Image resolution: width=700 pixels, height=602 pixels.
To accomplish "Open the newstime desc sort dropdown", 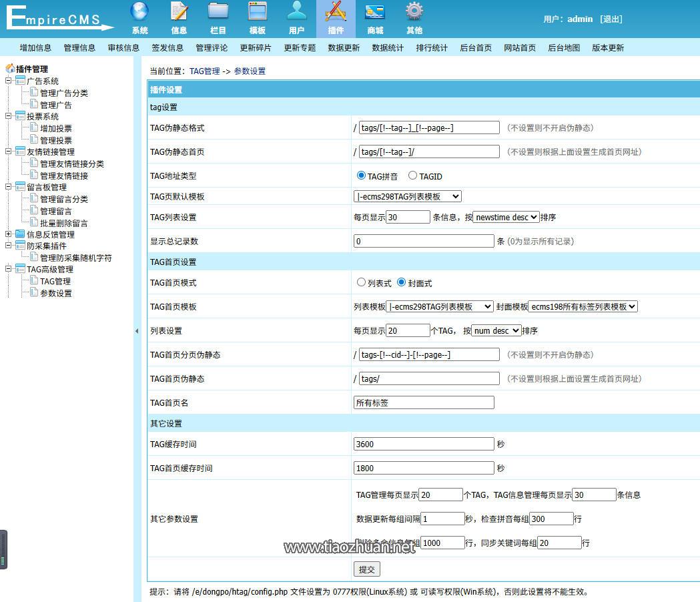I will (x=506, y=217).
